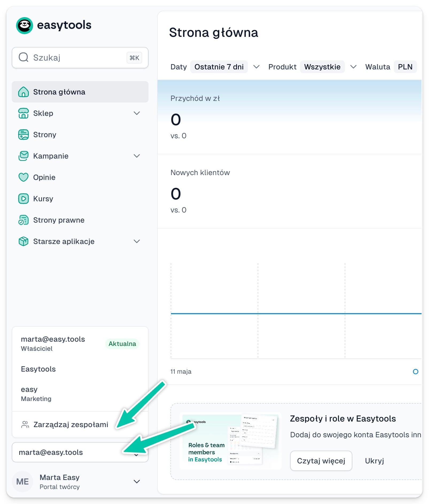Click the envelope icon next to Kampanie
Viewport: 429px width, 504px height.
(24, 156)
